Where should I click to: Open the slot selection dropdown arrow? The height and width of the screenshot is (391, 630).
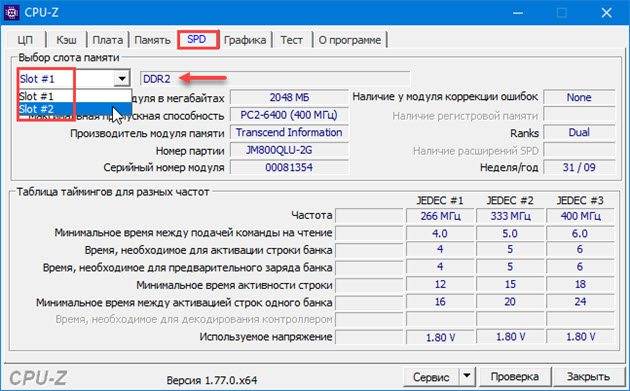pos(121,79)
